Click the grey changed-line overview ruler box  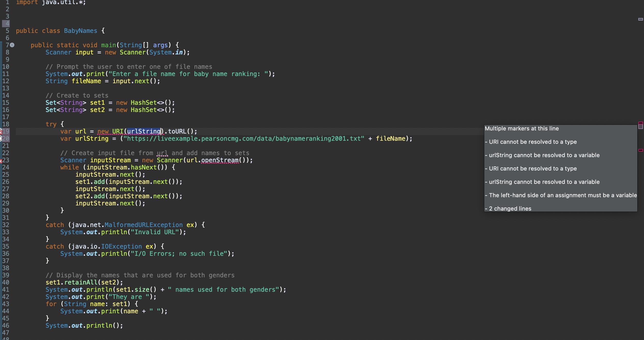pyautogui.click(x=640, y=127)
